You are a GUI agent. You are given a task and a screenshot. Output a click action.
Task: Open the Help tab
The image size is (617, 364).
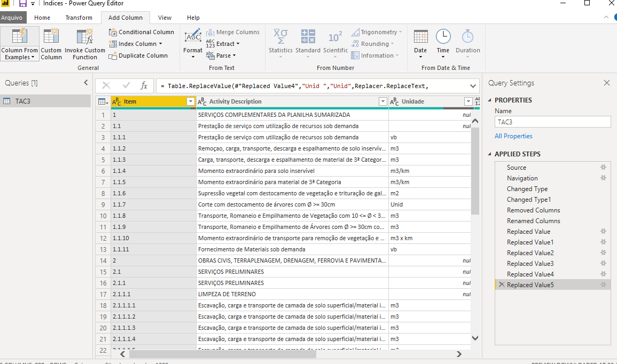pos(193,18)
